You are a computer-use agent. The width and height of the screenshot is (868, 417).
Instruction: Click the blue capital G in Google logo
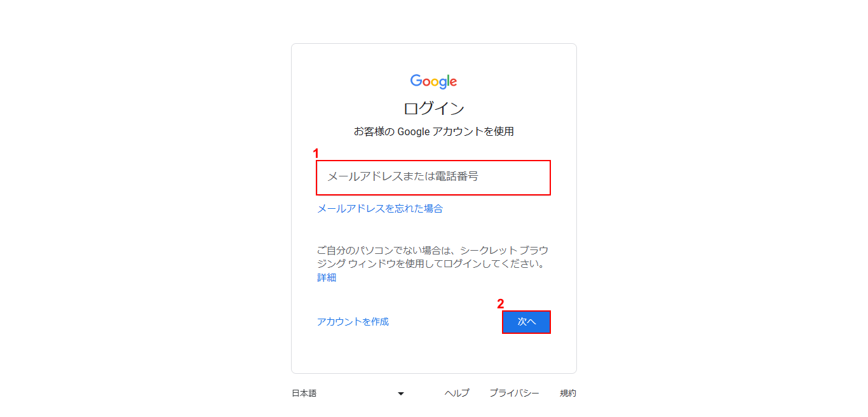point(416,81)
